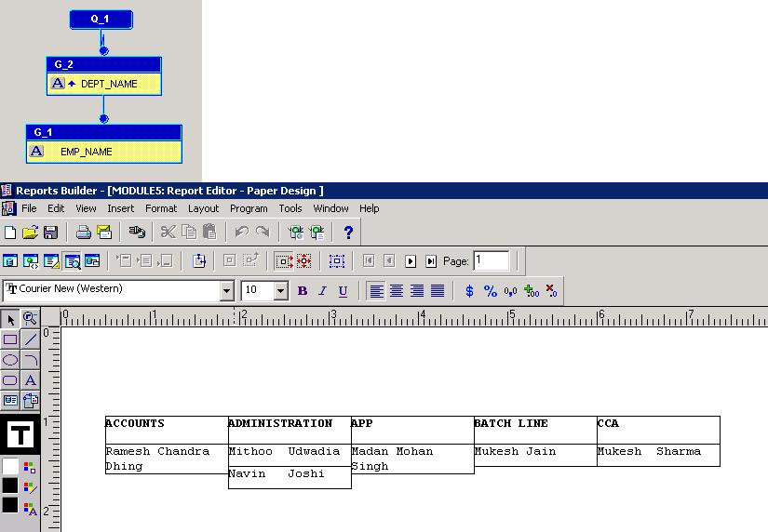Viewport: 768px width, 532px height.
Task: Go to the next page
Action: click(411, 261)
